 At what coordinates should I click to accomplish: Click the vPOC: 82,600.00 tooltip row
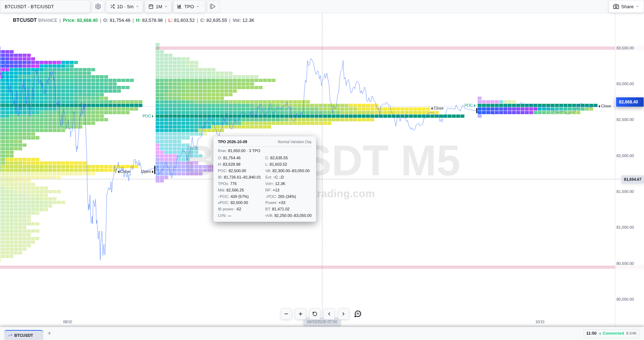(233, 203)
